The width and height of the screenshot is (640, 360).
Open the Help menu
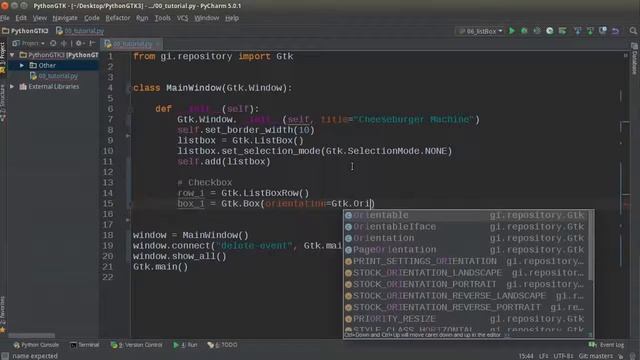(x=232, y=18)
